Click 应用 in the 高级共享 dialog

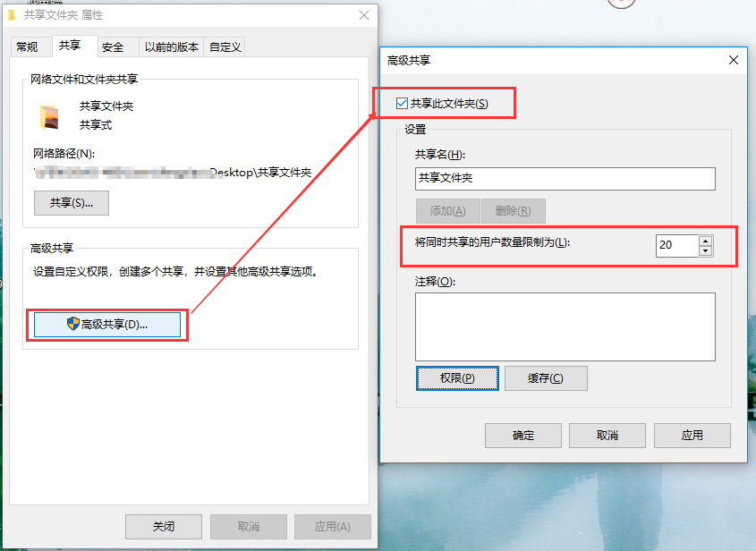[x=692, y=436]
